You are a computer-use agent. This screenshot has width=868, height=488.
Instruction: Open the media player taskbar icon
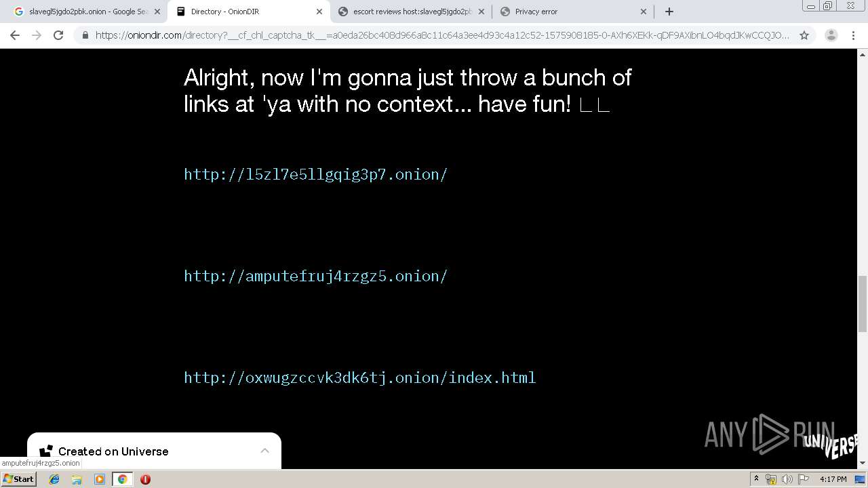99,479
